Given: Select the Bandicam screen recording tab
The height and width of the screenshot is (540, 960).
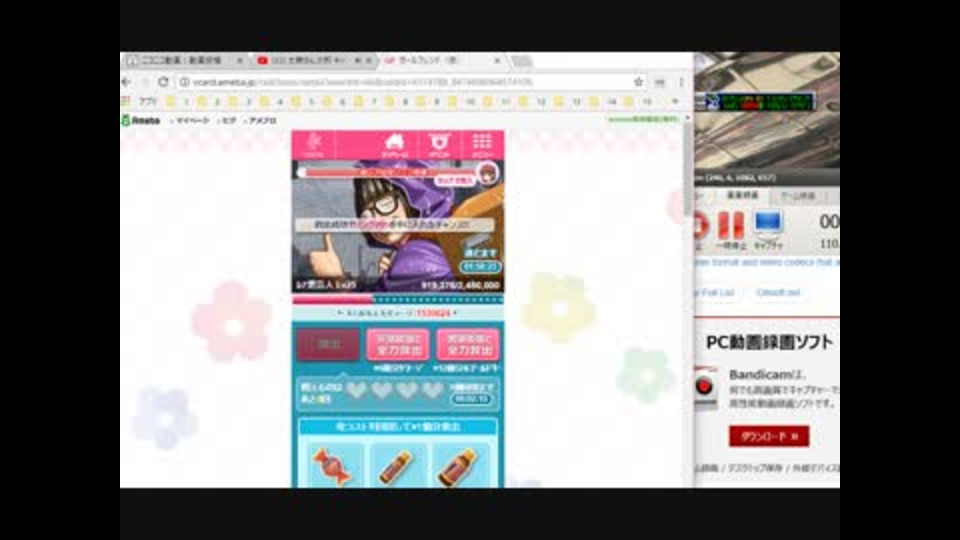Looking at the screenshot, I should pos(742,195).
